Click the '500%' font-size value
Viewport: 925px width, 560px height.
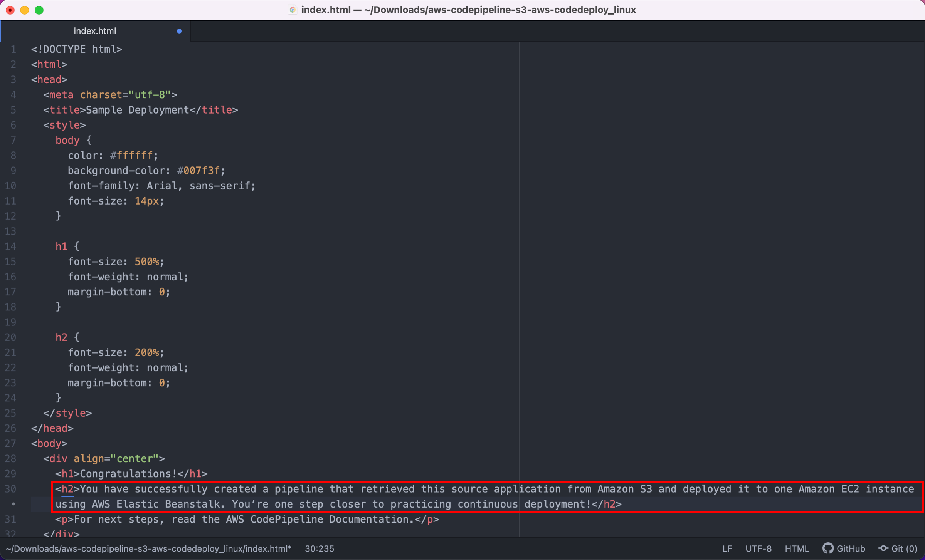[x=147, y=262]
